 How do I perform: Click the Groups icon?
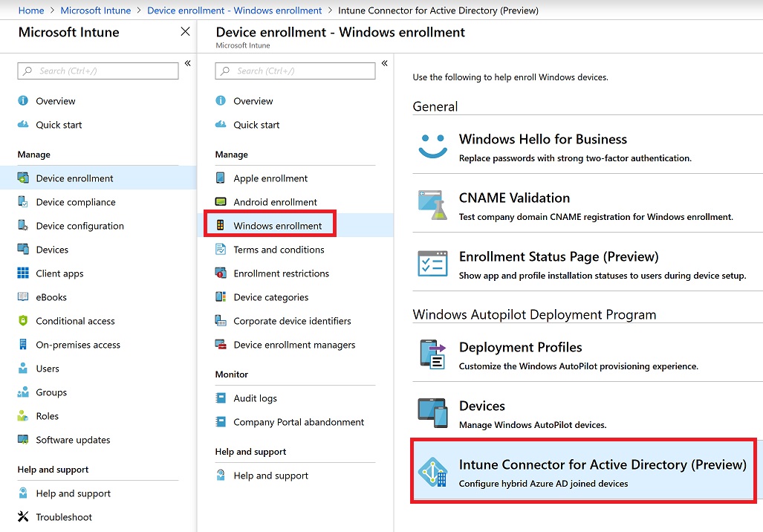(23, 392)
